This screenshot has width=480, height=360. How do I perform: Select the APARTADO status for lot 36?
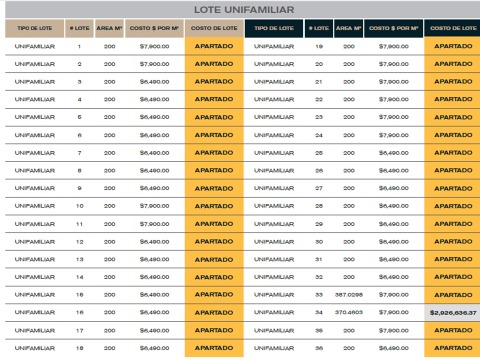pos(453,348)
